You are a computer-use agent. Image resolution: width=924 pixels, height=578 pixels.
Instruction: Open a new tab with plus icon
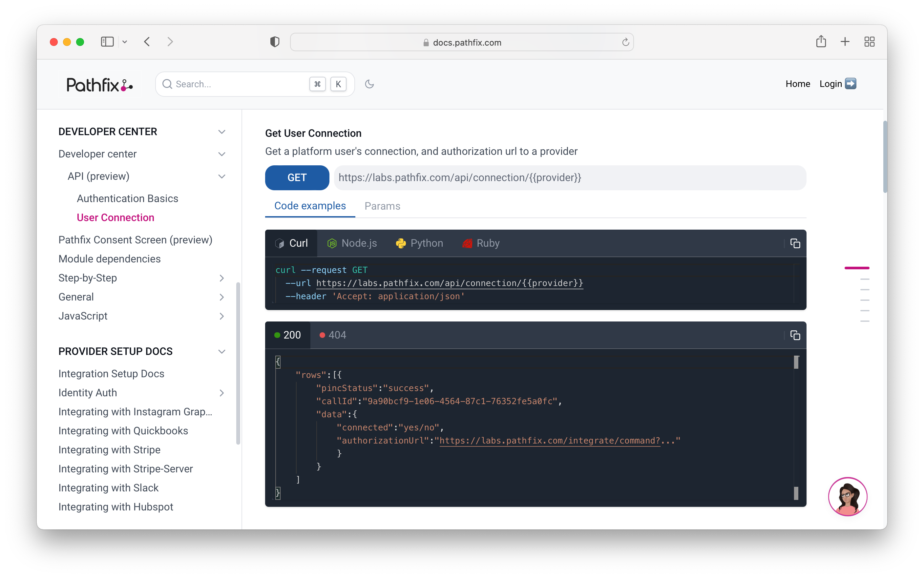tap(845, 42)
